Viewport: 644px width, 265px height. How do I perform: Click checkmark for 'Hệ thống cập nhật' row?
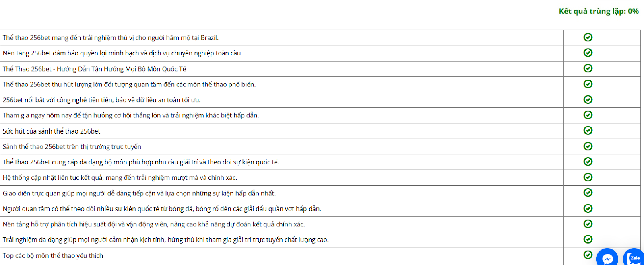(588, 177)
